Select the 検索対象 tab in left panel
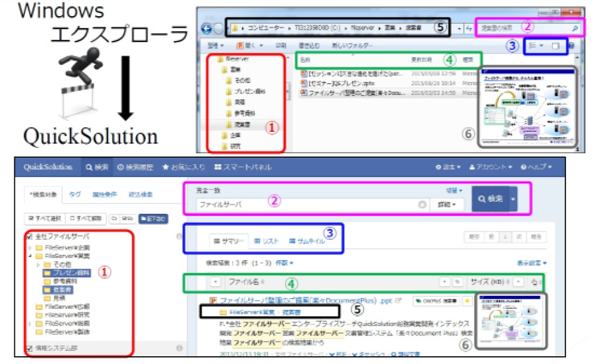This screenshot has width=594, height=364. tap(43, 194)
